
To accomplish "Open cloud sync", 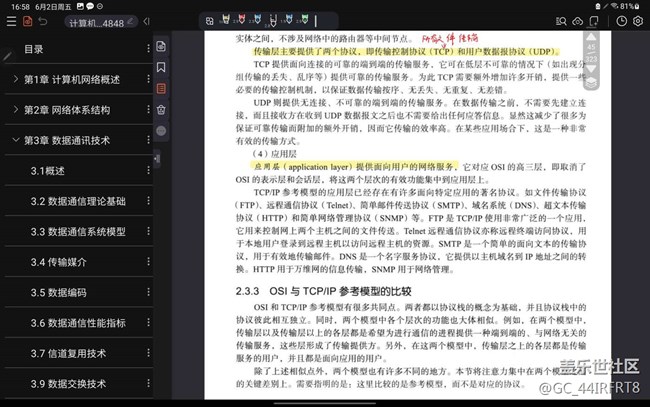I will 577,21.
